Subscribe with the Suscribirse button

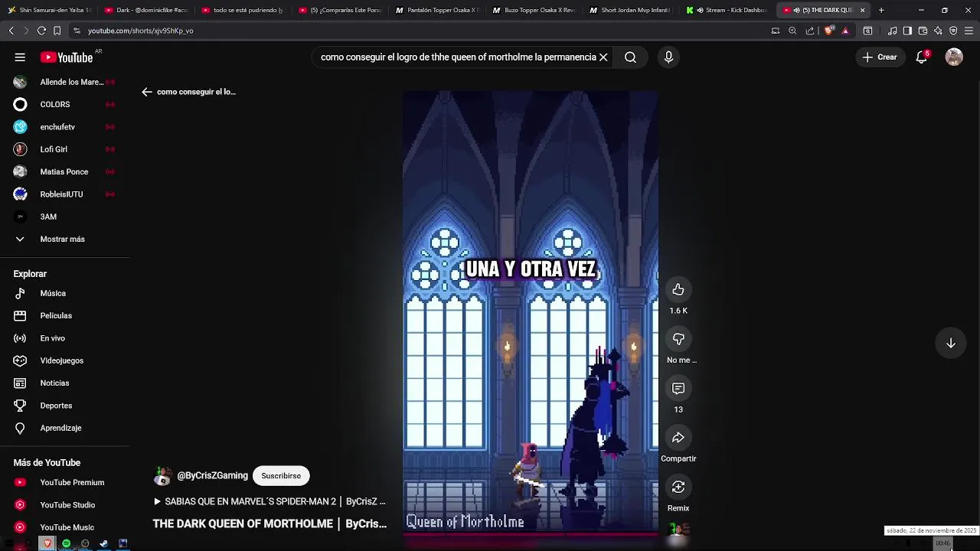point(281,476)
